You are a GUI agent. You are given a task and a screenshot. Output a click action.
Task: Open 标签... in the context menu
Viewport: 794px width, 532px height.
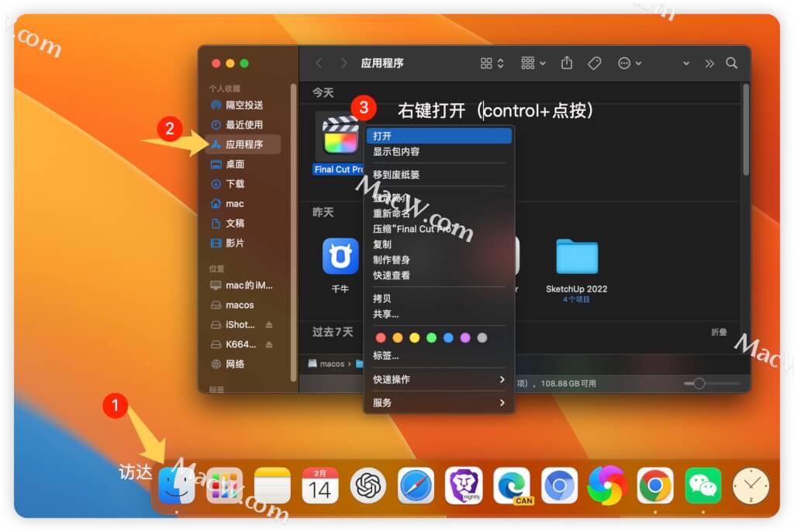point(439,356)
